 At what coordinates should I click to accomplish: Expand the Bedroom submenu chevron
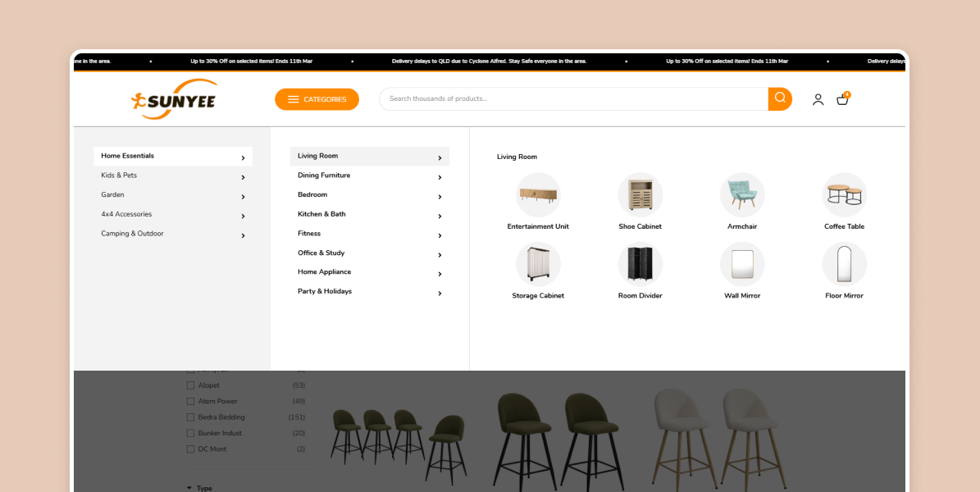pos(440,196)
